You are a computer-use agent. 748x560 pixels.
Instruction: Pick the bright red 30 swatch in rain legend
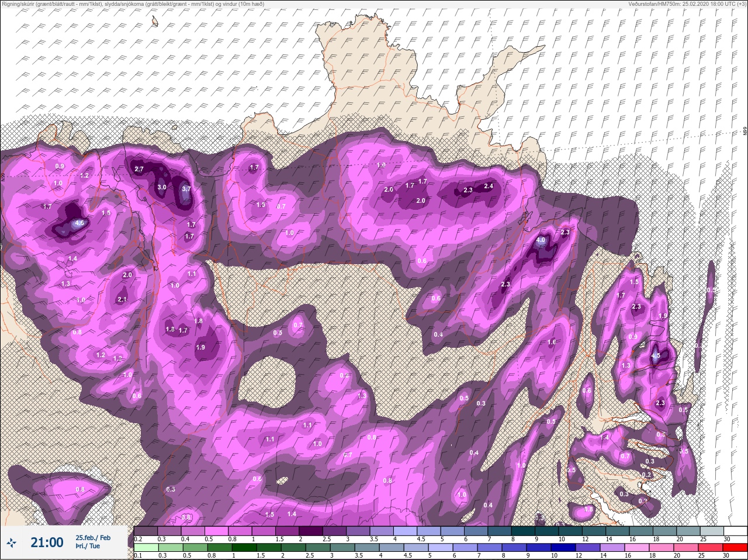pyautogui.click(x=735, y=548)
